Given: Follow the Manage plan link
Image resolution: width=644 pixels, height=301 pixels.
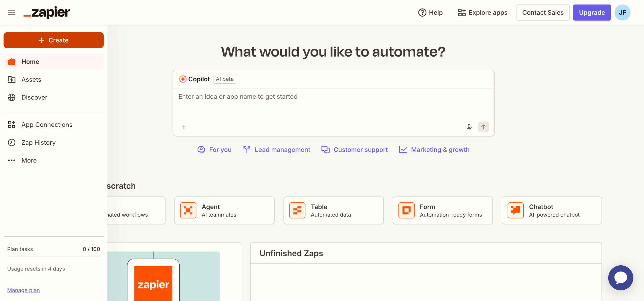Looking at the screenshot, I should point(23,290).
